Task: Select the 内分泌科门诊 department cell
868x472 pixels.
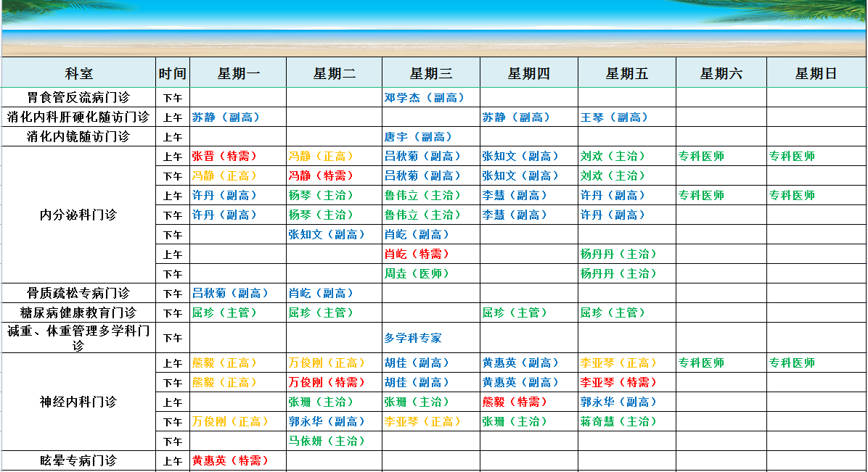Action: [x=78, y=215]
